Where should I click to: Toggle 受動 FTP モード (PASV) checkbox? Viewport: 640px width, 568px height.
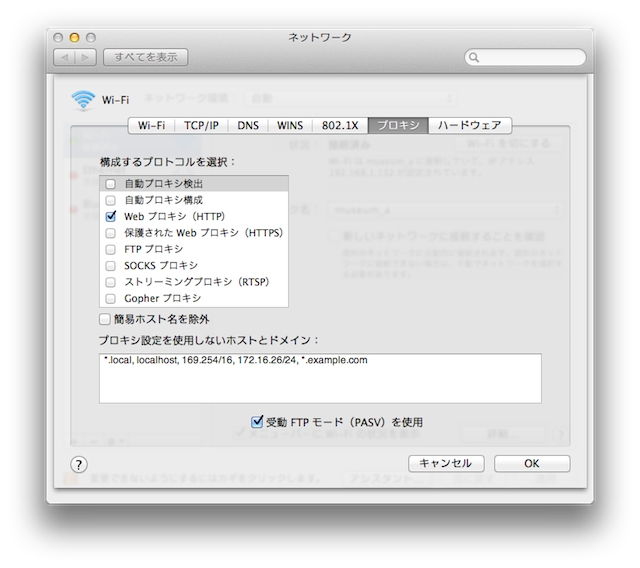(256, 422)
